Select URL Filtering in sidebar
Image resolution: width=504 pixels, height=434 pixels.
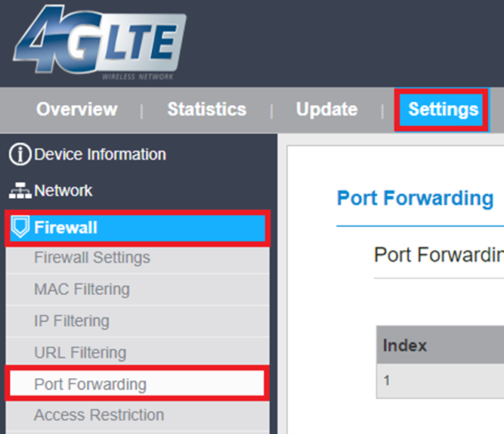coord(79,353)
